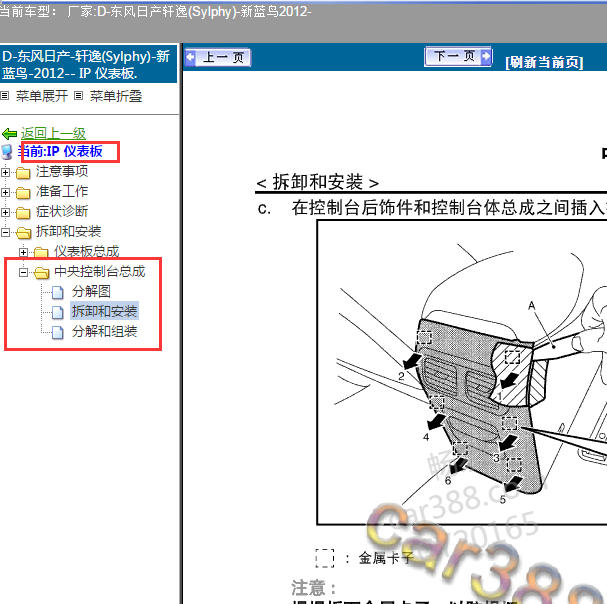Click the computer icon beside 当前:IP 仪表板
This screenshot has height=604, width=607.
[7, 152]
